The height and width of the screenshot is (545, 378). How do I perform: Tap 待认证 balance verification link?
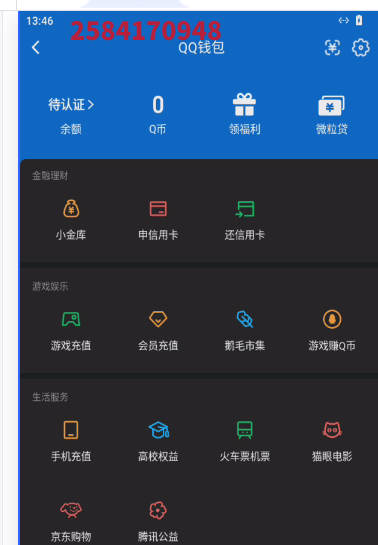pyautogui.click(x=71, y=105)
